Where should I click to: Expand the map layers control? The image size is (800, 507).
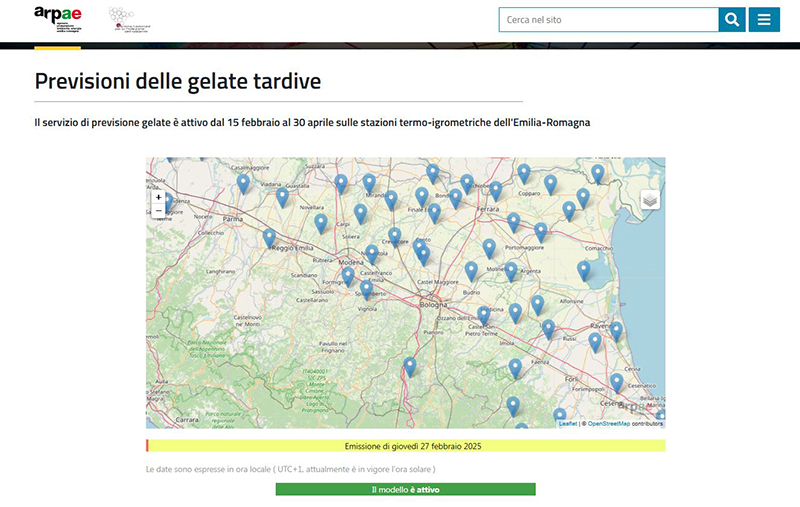pos(650,200)
